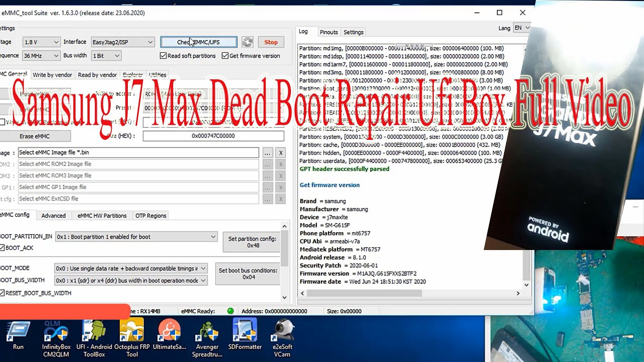This screenshot has width=644, height=362.
Task: Open the Voltage 1.8 V dropdown
Action: pos(41,42)
